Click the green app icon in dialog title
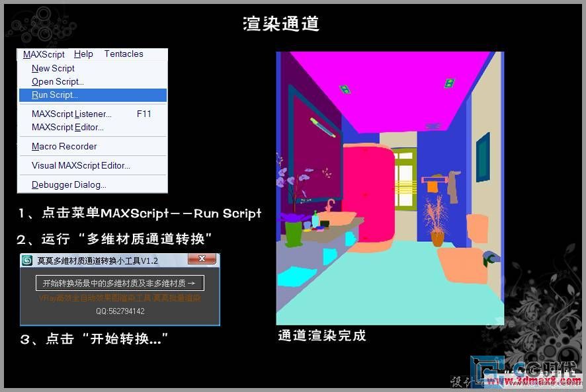586x392 pixels. [27, 260]
